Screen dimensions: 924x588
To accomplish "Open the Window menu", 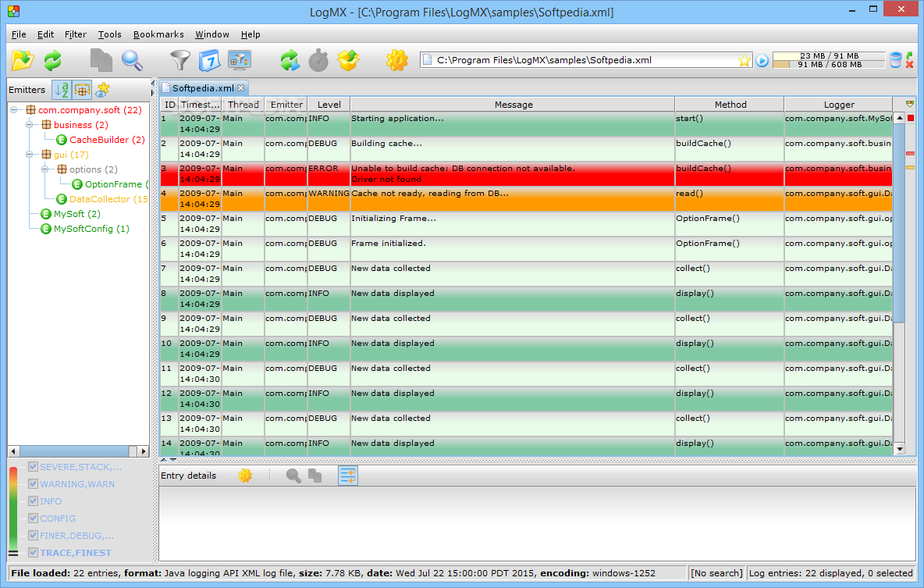I will pos(212,34).
